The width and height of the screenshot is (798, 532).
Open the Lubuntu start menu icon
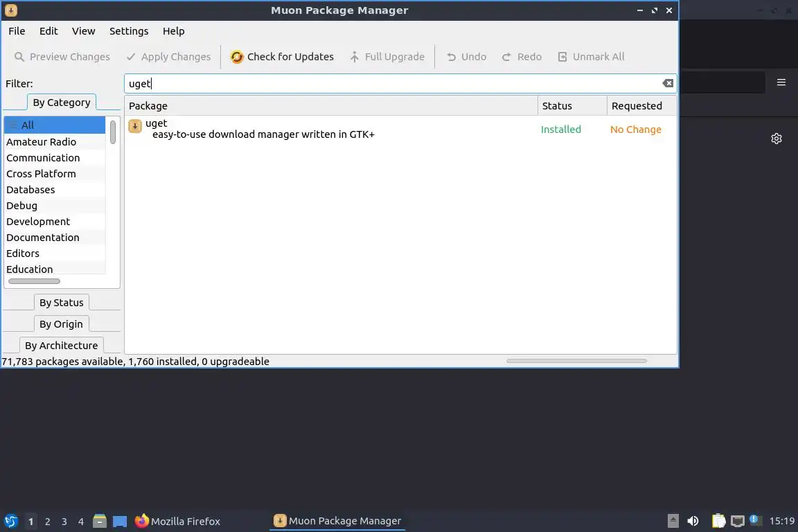[10, 521]
